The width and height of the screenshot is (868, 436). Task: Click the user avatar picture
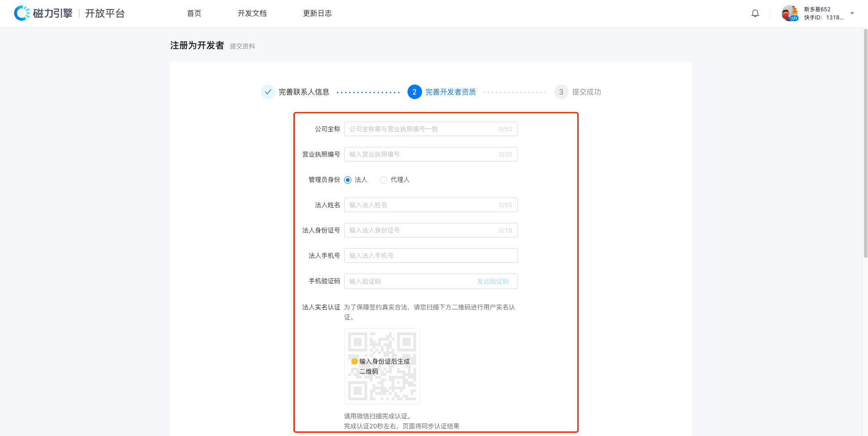pos(790,13)
